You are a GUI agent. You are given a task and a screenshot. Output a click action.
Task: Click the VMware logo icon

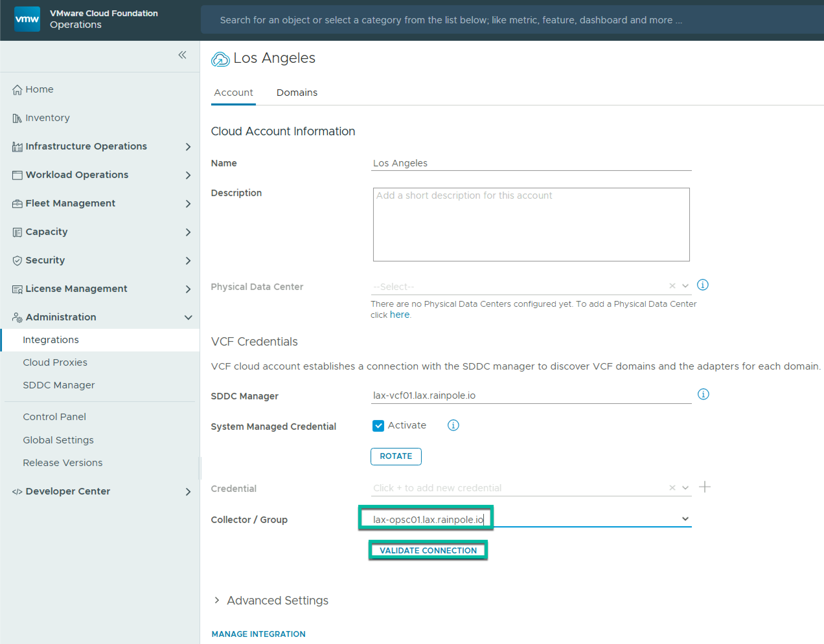pyautogui.click(x=27, y=19)
